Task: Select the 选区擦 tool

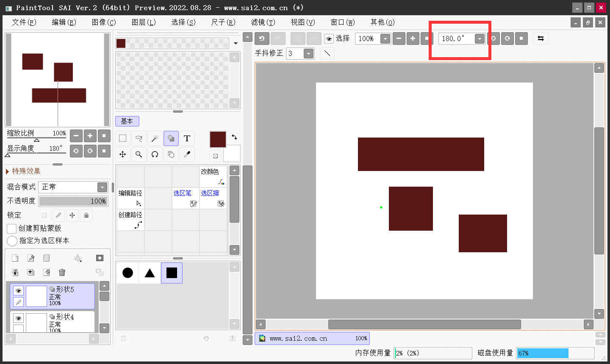Action: [213, 198]
